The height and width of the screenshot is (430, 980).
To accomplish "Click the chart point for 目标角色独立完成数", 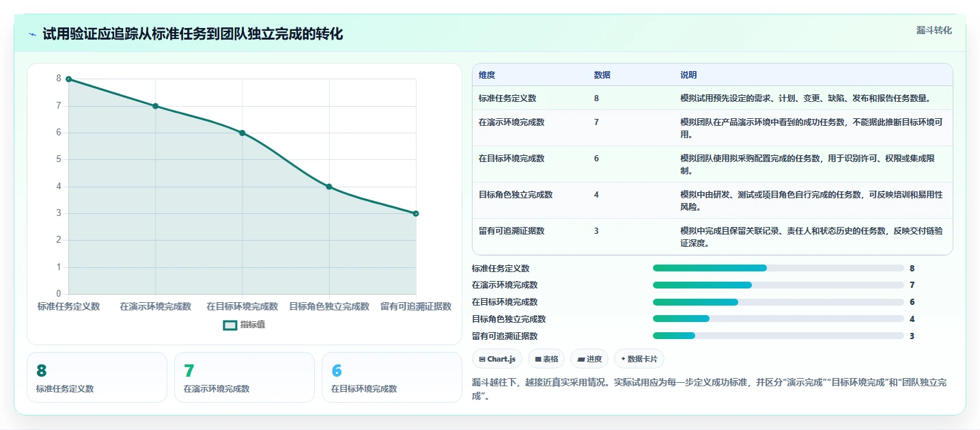I will 329,187.
